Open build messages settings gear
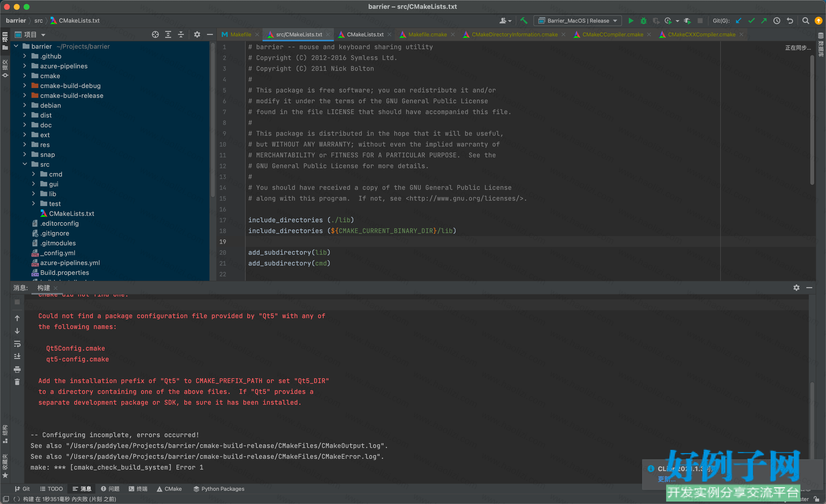 click(796, 288)
